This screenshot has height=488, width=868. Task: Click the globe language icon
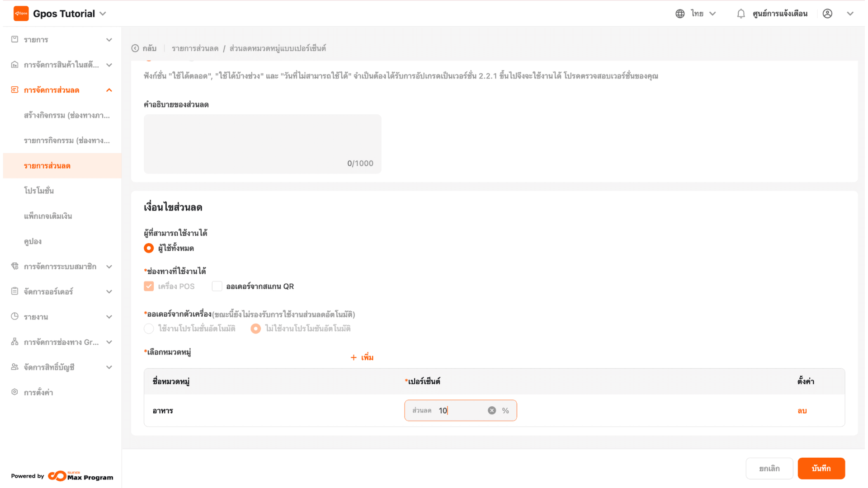point(679,14)
